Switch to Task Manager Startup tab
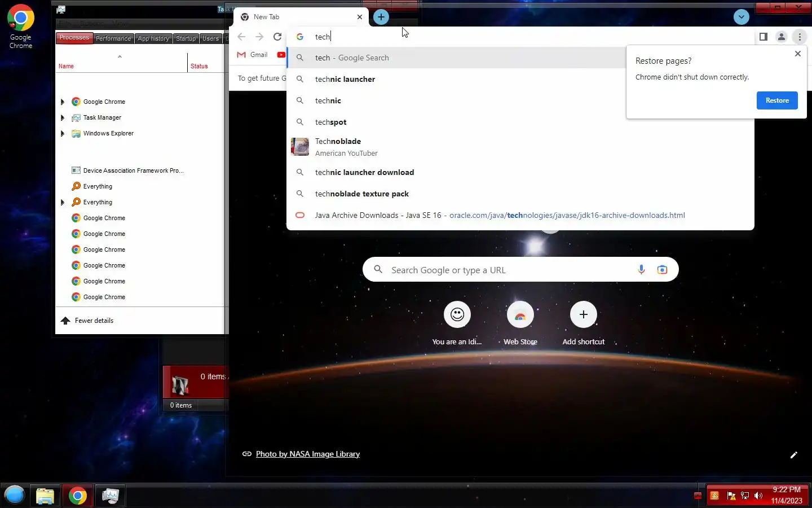Image resolution: width=812 pixels, height=508 pixels. click(x=186, y=38)
